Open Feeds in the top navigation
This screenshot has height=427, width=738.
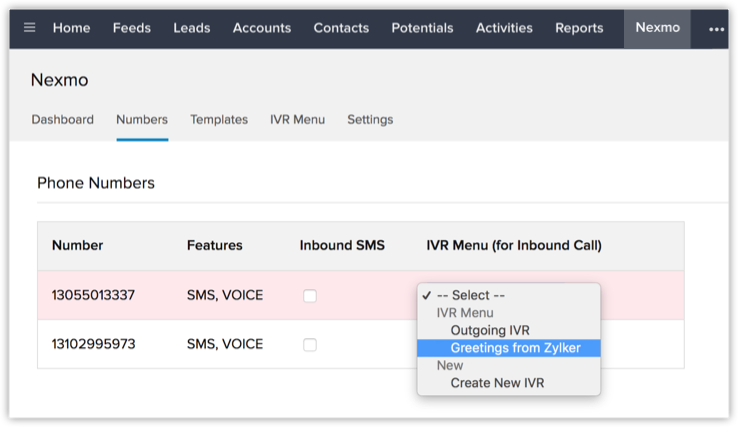pyautogui.click(x=132, y=28)
